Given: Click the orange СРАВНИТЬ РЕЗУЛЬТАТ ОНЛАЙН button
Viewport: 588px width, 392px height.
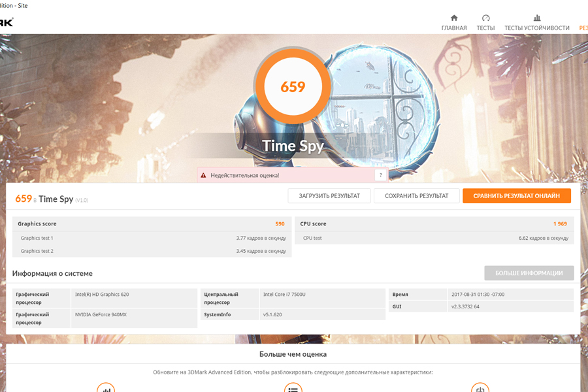Looking at the screenshot, I should point(517,196).
